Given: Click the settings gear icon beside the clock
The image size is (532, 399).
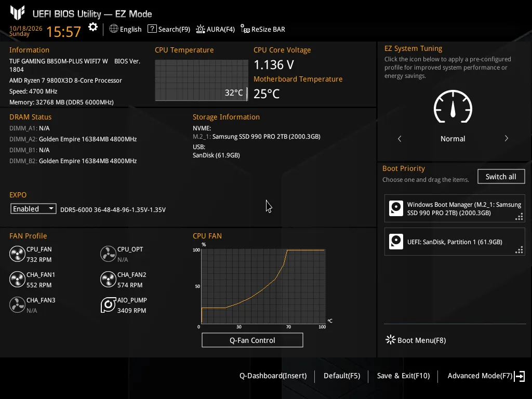Looking at the screenshot, I should pyautogui.click(x=93, y=27).
